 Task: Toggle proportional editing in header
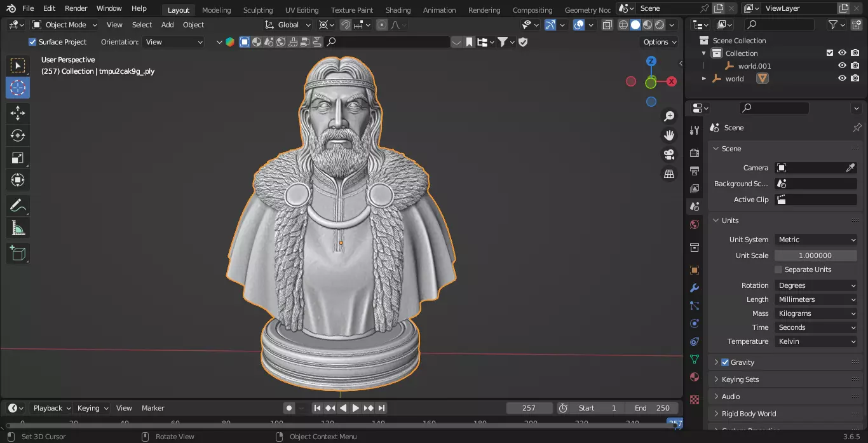(381, 25)
